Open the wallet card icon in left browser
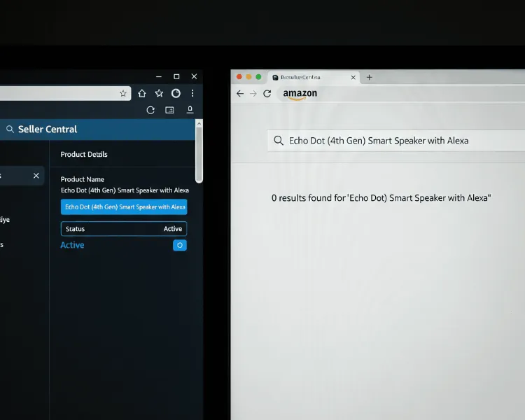Image resolution: width=525 pixels, height=420 pixels. tap(170, 110)
